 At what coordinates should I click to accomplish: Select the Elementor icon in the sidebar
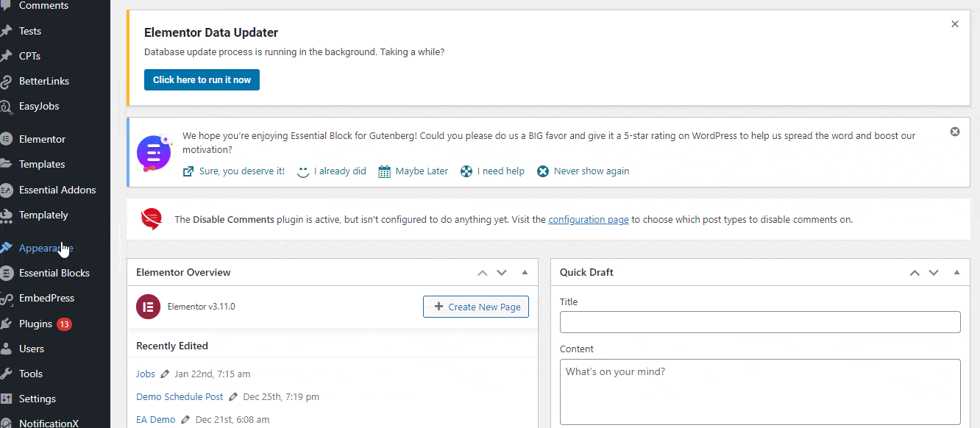click(7, 139)
